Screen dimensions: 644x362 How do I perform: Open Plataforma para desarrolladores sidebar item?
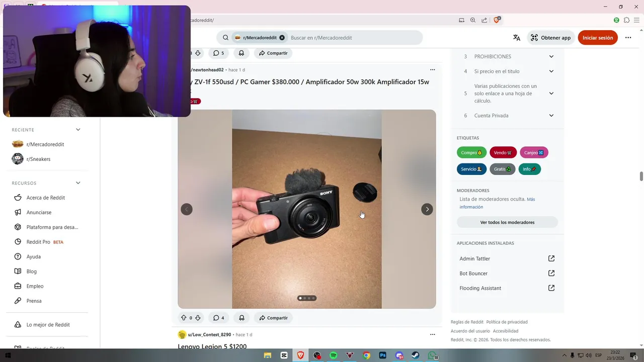pyautogui.click(x=47, y=227)
